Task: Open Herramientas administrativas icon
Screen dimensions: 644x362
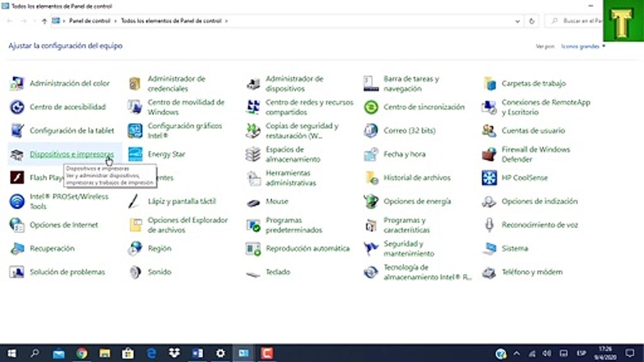Action: click(253, 178)
